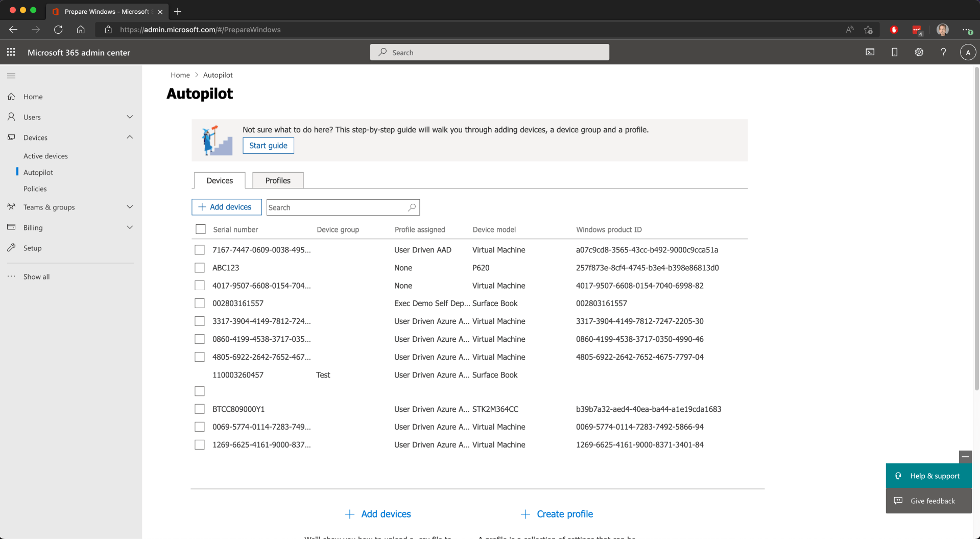Image resolution: width=980 pixels, height=539 pixels.
Task: Click the browser refresh icon
Action: click(x=58, y=30)
